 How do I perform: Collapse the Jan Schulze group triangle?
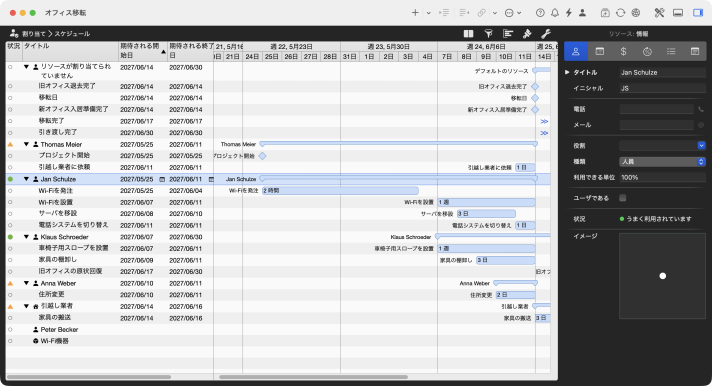pyautogui.click(x=26, y=179)
